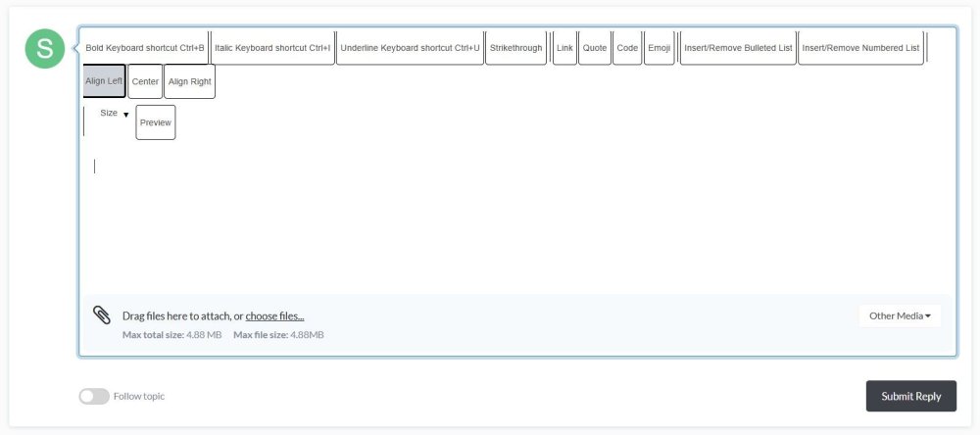Set text alignment to Center
The width and height of the screenshot is (980, 435).
click(x=145, y=81)
